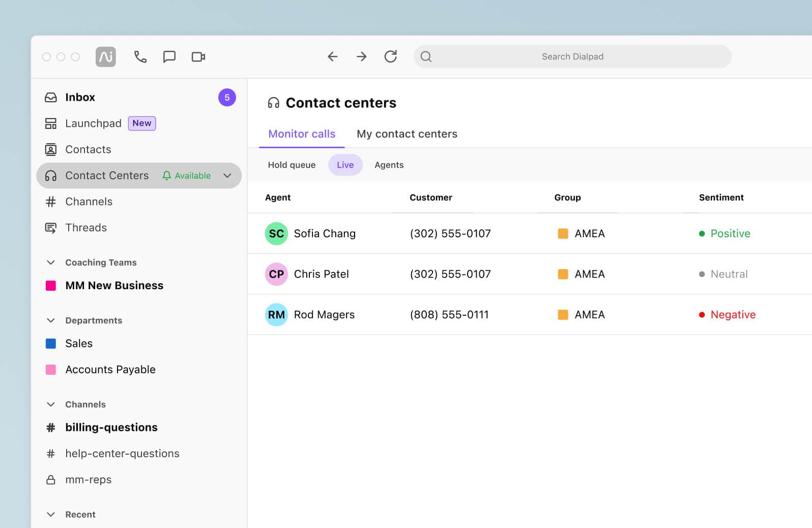Select Contact Centers sidebar item

tap(139, 176)
